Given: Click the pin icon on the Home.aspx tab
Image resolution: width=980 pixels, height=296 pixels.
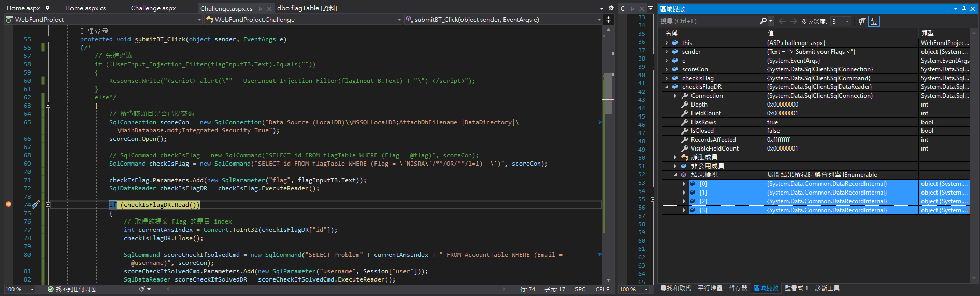Looking at the screenshot, I should click(48, 8).
